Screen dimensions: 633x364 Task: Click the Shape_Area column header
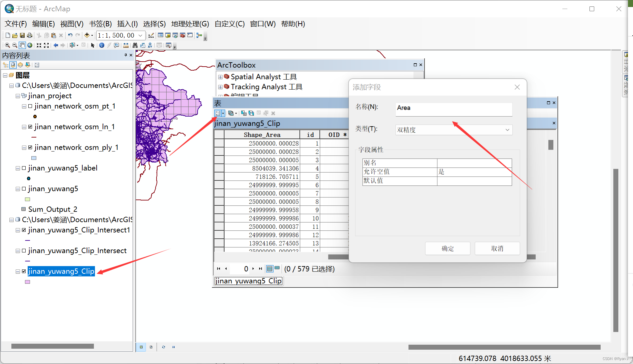tap(262, 135)
